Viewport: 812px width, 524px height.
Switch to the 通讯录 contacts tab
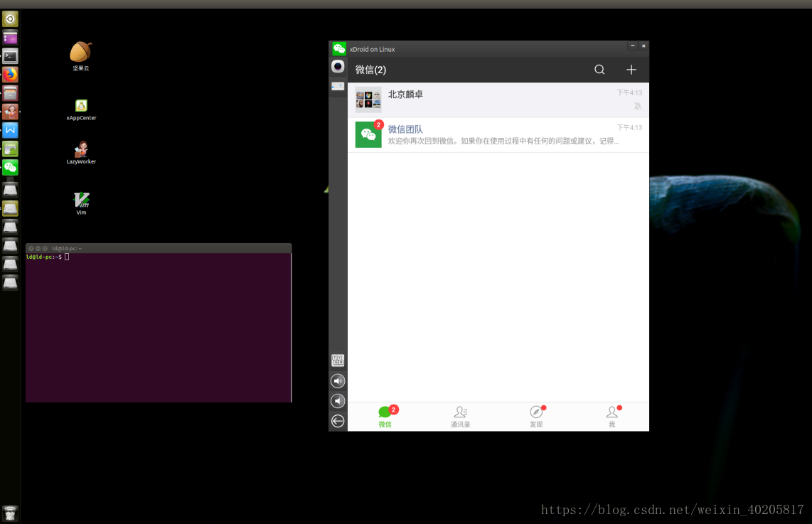coord(460,417)
